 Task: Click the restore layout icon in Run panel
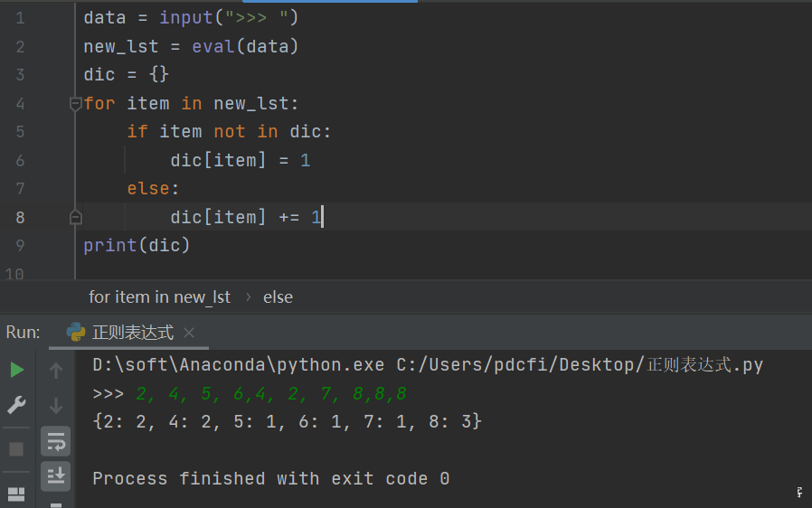coord(16,494)
